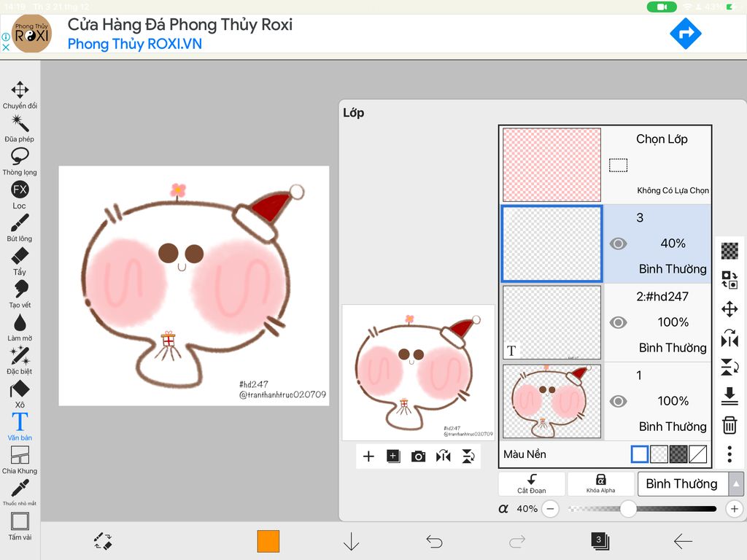Hide layer 3 with its eye icon
Screen dimensions: 747x560
[x=618, y=244]
